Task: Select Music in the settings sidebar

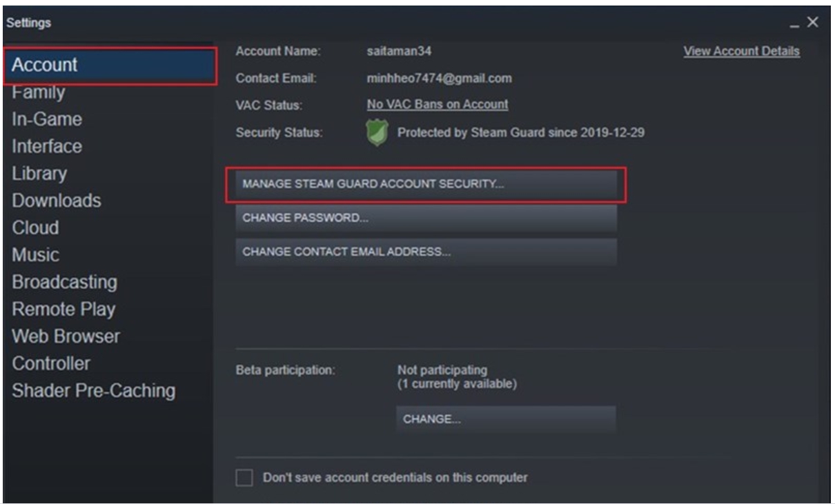Action: coord(36,255)
